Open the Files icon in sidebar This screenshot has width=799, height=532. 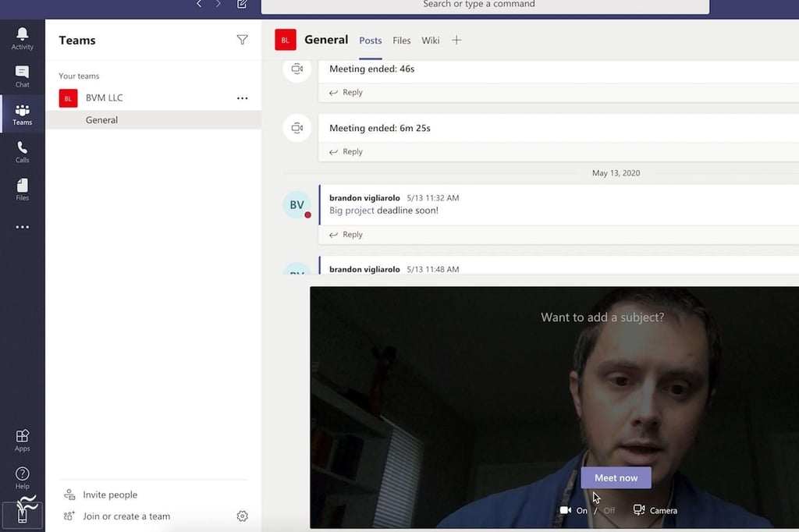[23, 190]
